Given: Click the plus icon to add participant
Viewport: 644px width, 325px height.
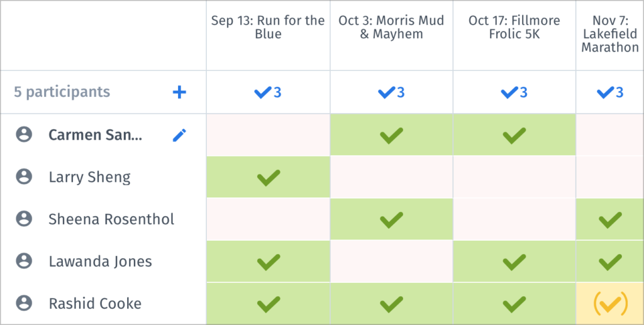Looking at the screenshot, I should tap(179, 92).
